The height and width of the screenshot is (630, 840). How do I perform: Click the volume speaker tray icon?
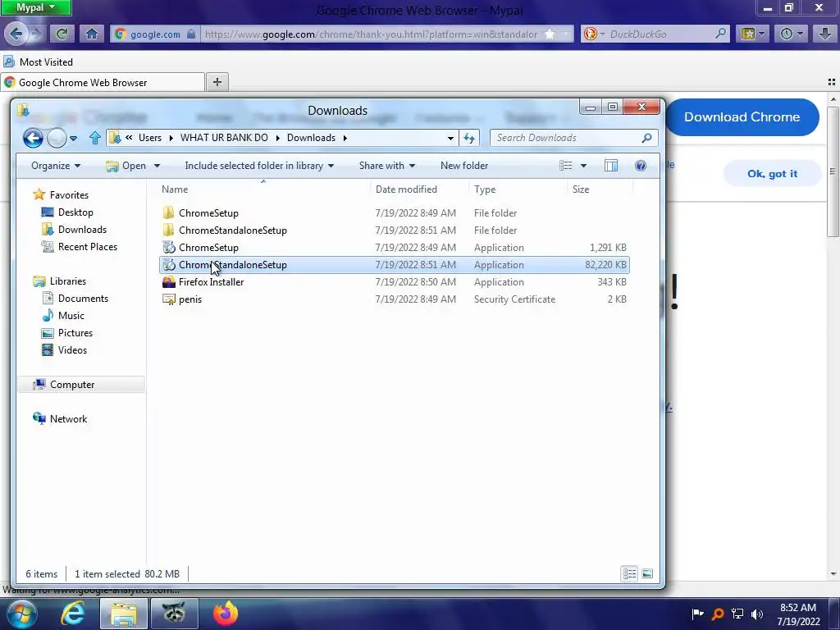[757, 614]
